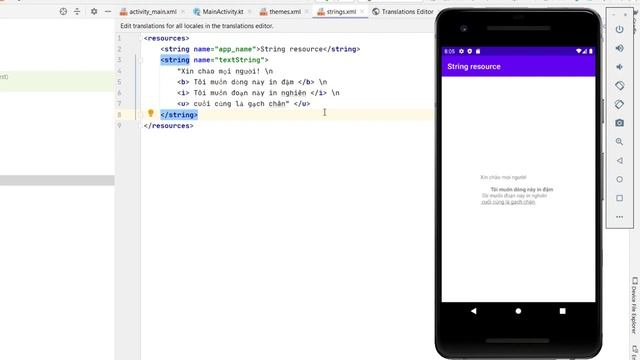
Task: Click emulator toolbar Back triangle icon
Action: click(619, 160)
